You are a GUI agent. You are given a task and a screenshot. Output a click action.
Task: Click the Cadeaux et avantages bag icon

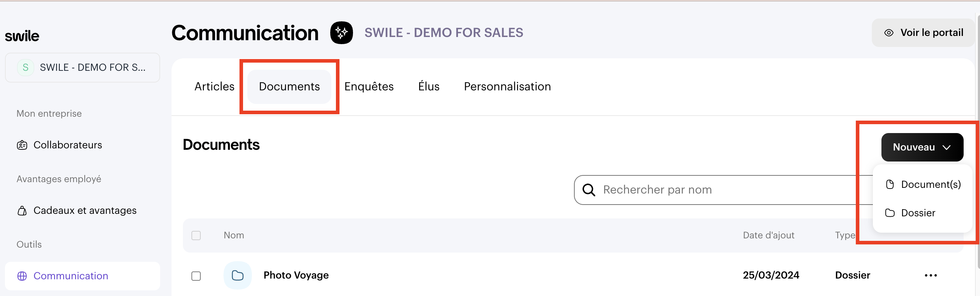[22, 210]
